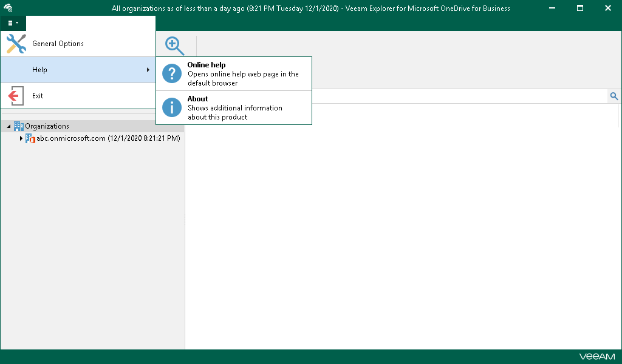622x364 pixels.
Task: Expand the Help submenu arrow
Action: 148,70
